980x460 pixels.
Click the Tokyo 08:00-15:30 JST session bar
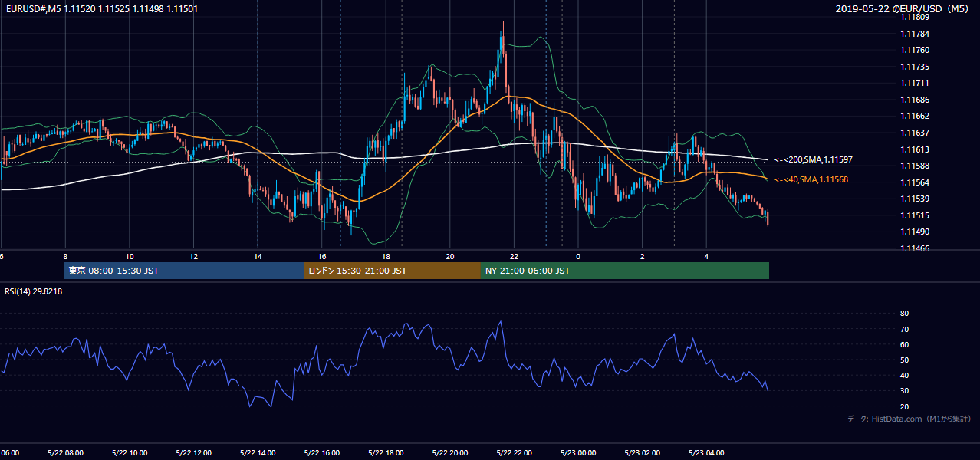184,271
